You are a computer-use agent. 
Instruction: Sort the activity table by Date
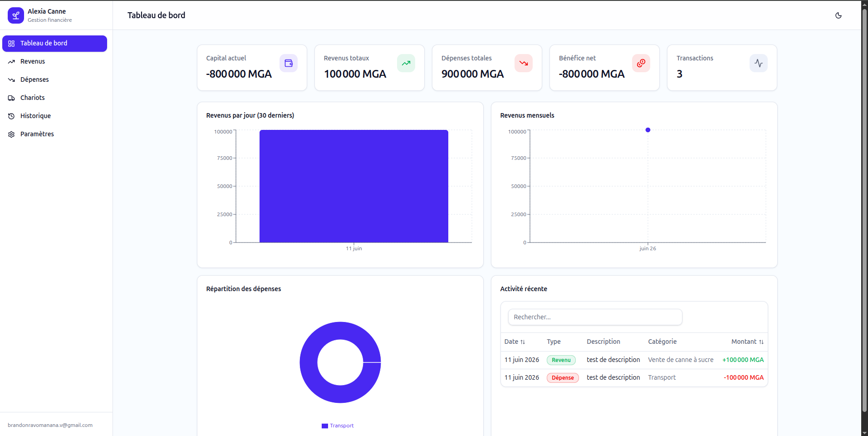coord(515,342)
